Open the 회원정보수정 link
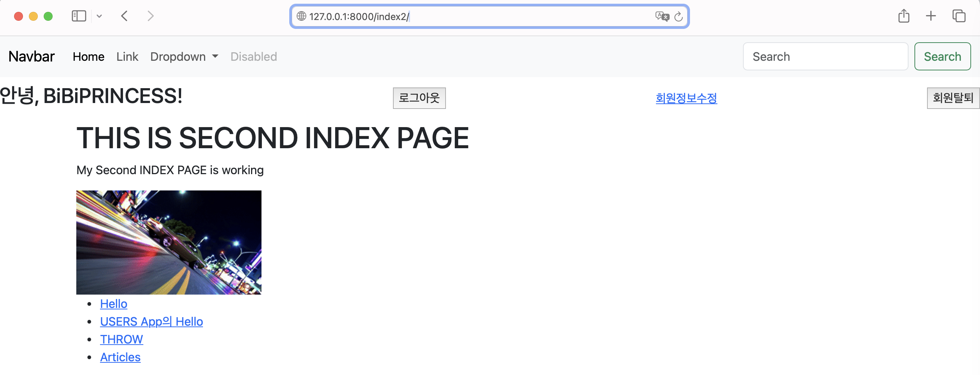Image resolution: width=980 pixels, height=375 pixels. [x=686, y=98]
